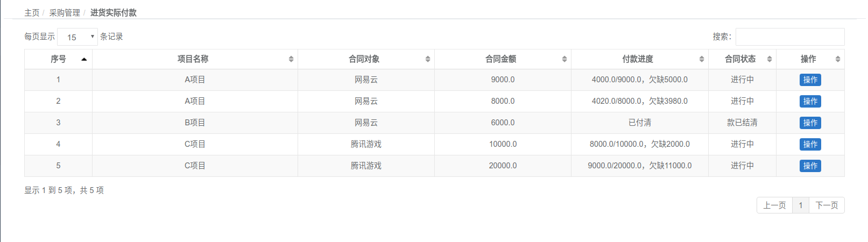Click 操作 button for 10000.0 contract row

810,145
